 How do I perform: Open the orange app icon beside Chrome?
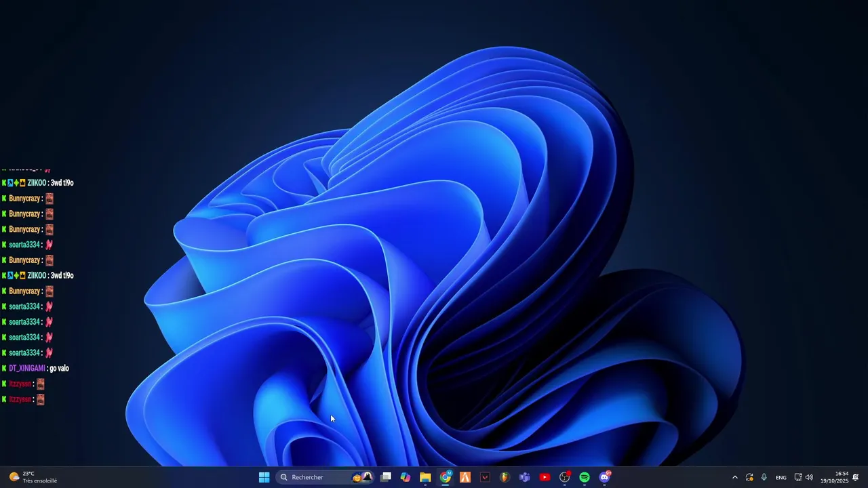point(465,477)
